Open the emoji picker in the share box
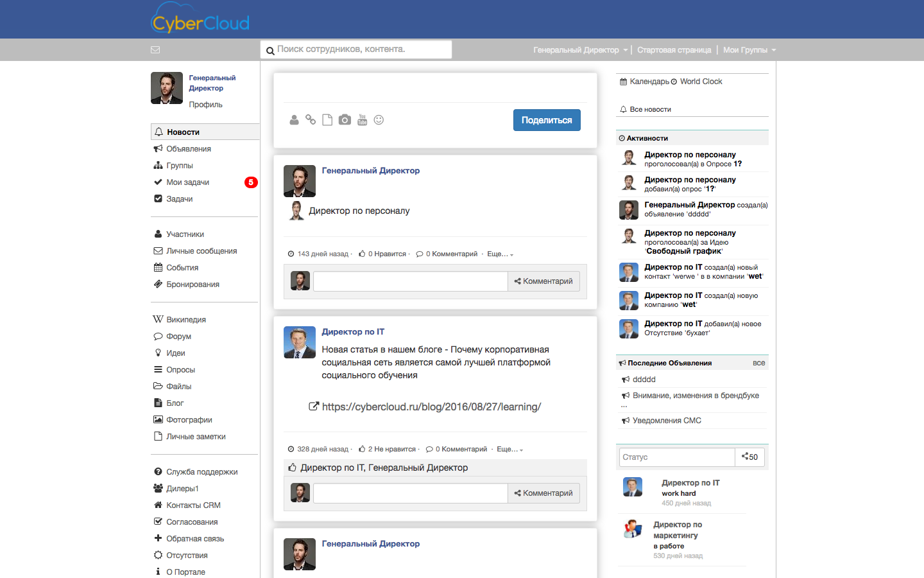Screen dimensions: 924x578 click(379, 119)
